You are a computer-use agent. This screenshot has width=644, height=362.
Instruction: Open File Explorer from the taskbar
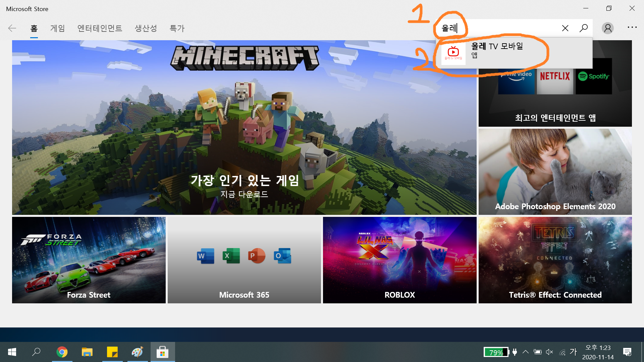coord(87,352)
